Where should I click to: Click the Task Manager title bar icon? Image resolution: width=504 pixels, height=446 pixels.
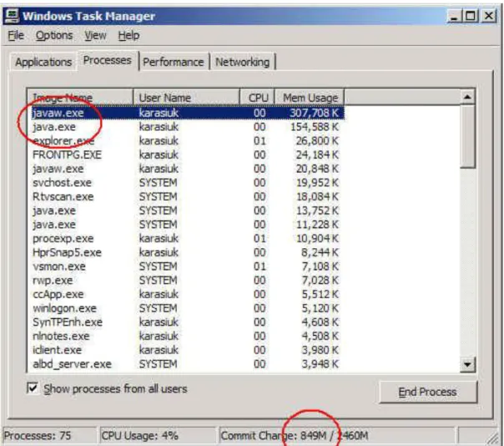tap(13, 16)
